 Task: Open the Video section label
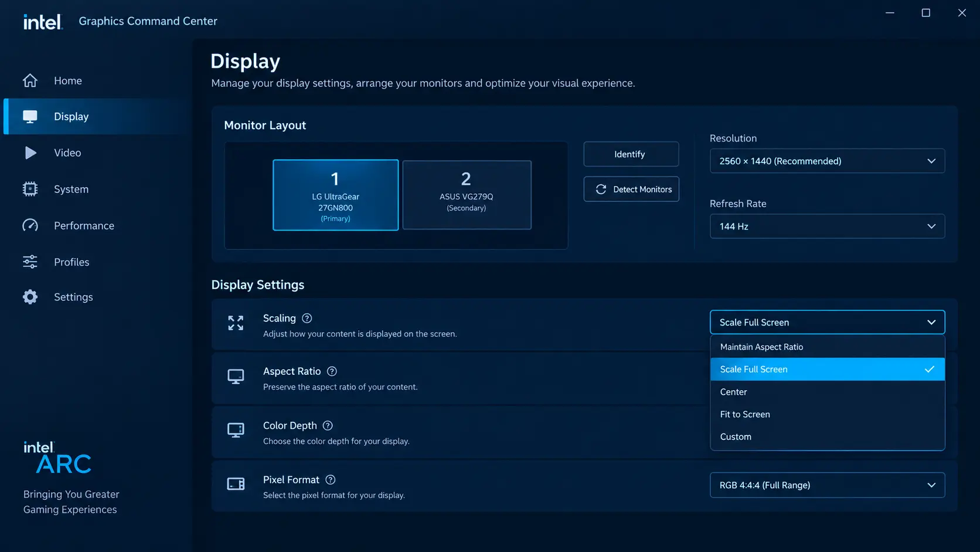[67, 153]
